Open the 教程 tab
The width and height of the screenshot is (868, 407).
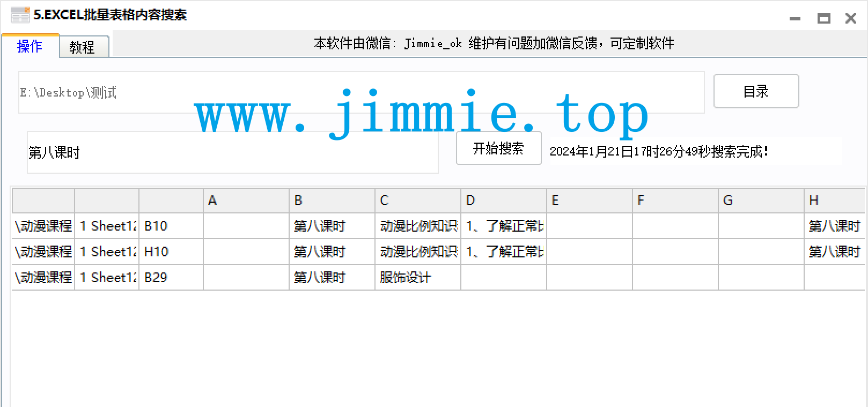pyautogui.click(x=83, y=47)
